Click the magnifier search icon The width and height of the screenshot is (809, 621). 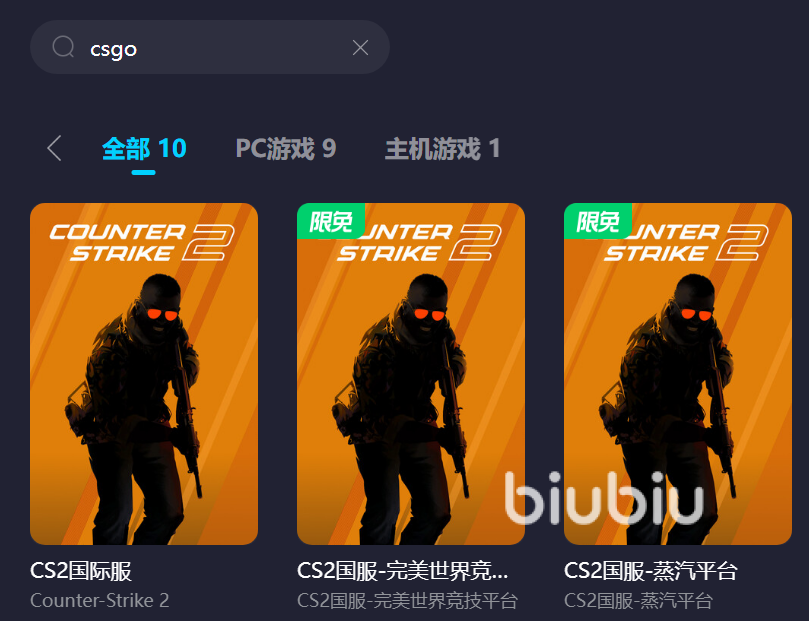[63, 47]
